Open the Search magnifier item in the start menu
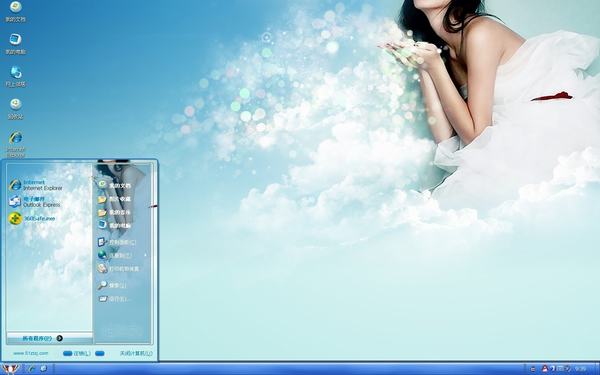Screen dimensions: 600x375 coord(112,285)
